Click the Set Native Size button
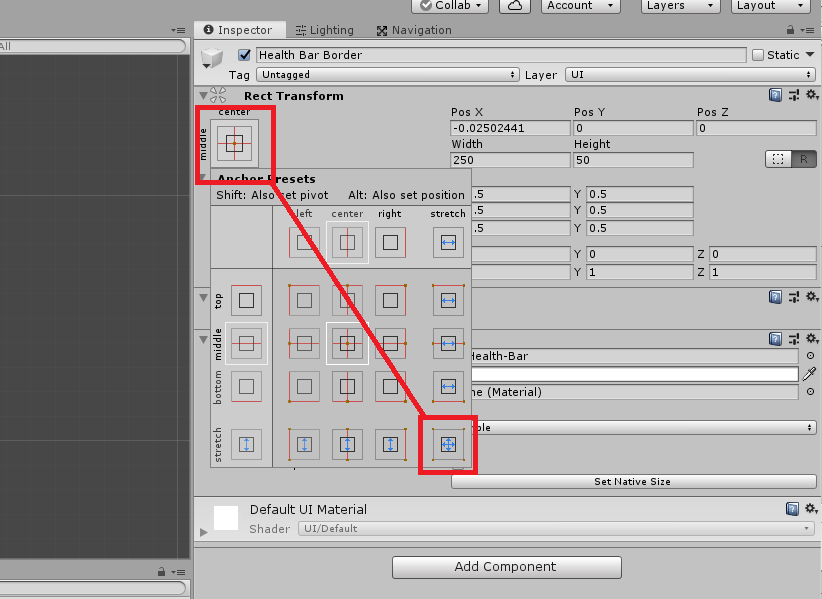This screenshot has height=599, width=822. point(632,481)
